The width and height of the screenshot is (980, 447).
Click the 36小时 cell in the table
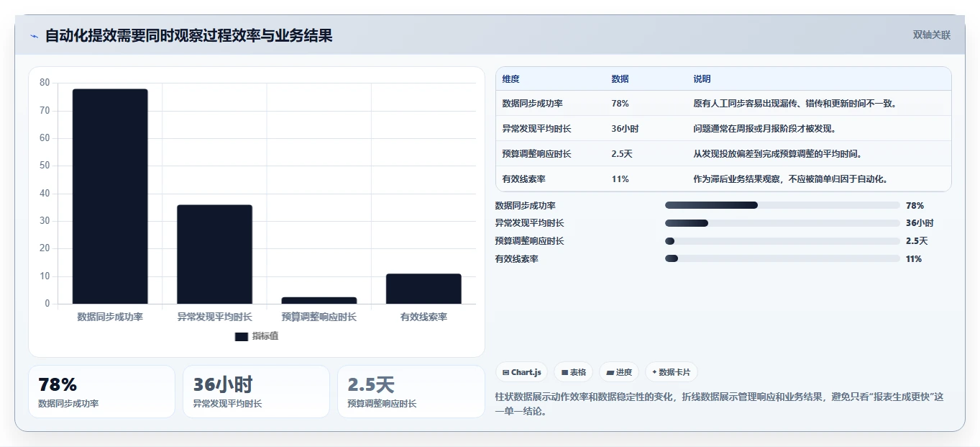click(625, 129)
